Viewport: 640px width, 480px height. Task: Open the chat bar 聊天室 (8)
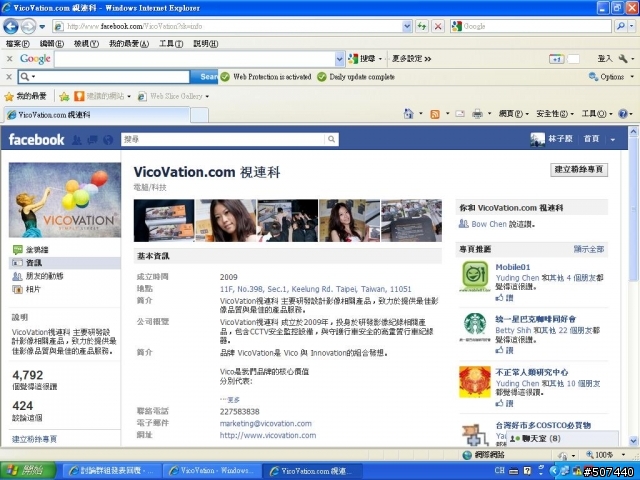tap(562, 439)
